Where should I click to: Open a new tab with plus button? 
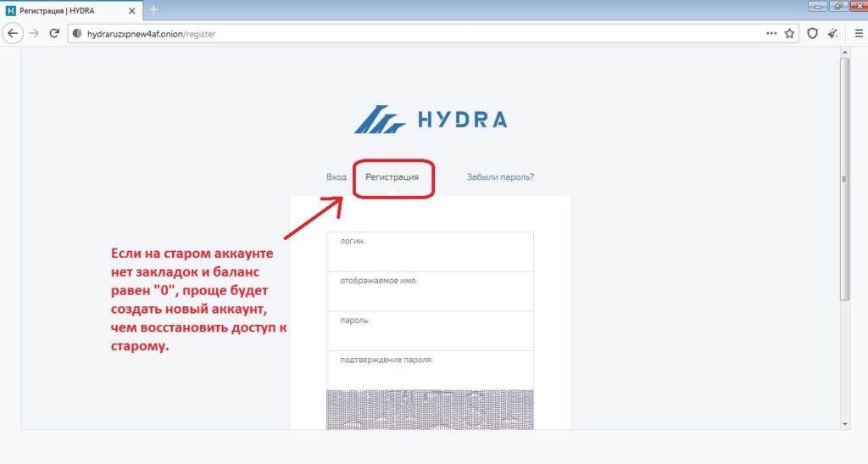point(154,10)
